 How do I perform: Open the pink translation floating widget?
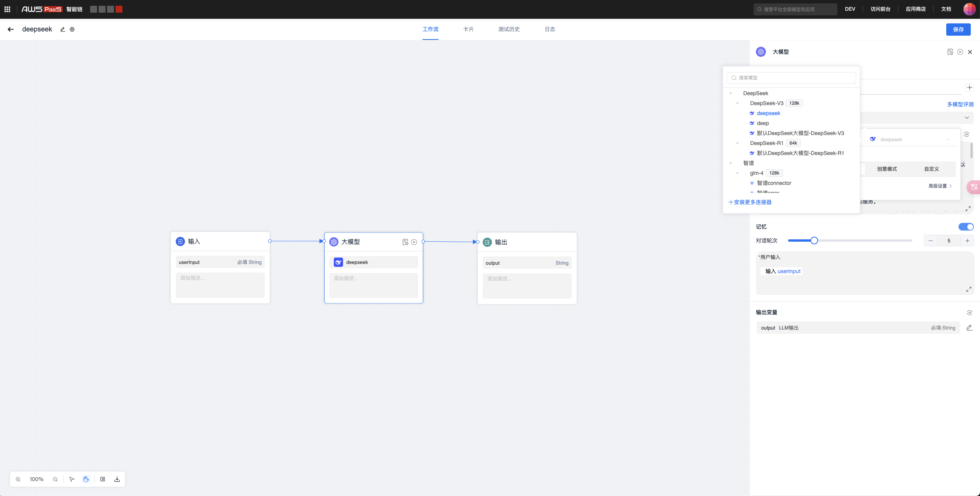(x=974, y=187)
